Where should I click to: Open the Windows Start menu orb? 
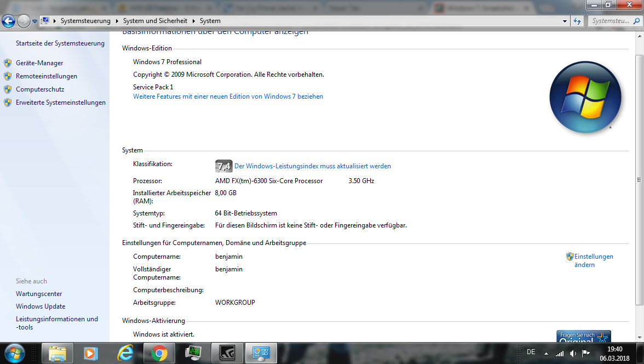coord(14,353)
